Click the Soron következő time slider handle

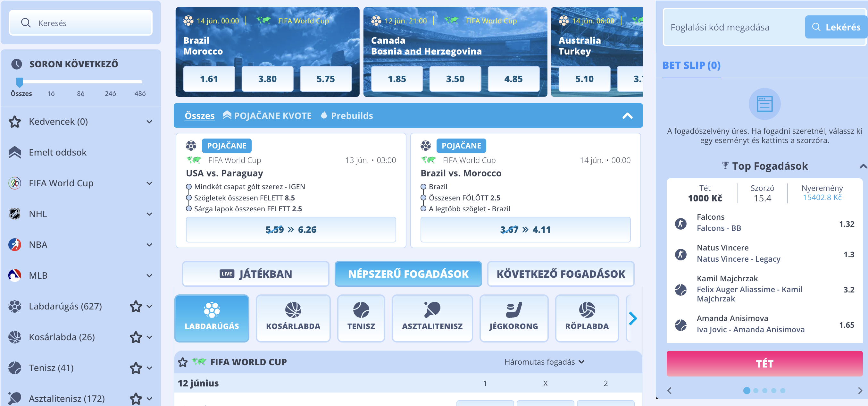[20, 82]
